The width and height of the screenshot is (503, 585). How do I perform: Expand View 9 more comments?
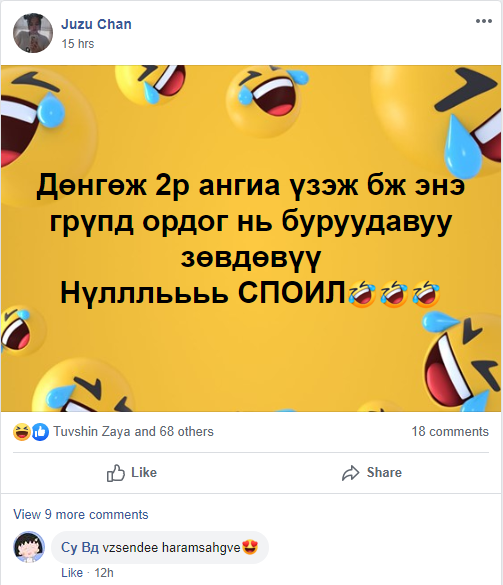pyautogui.click(x=81, y=514)
